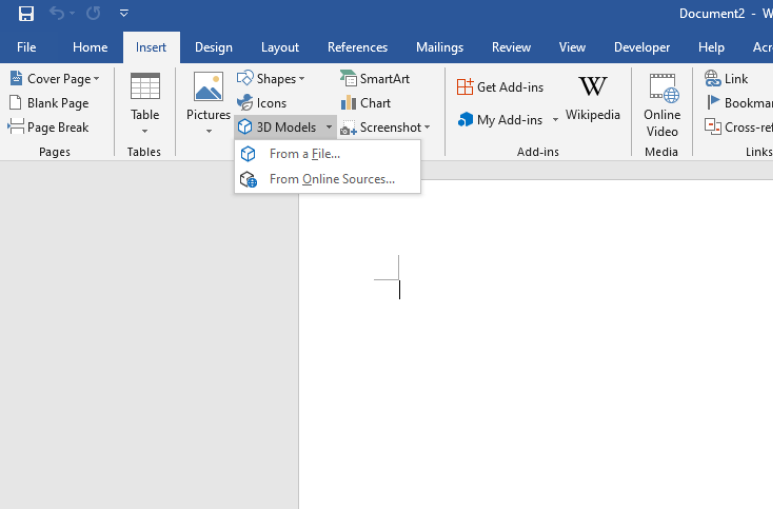Image resolution: width=773 pixels, height=509 pixels.
Task: Click the Icons button icon
Action: pyautogui.click(x=245, y=103)
